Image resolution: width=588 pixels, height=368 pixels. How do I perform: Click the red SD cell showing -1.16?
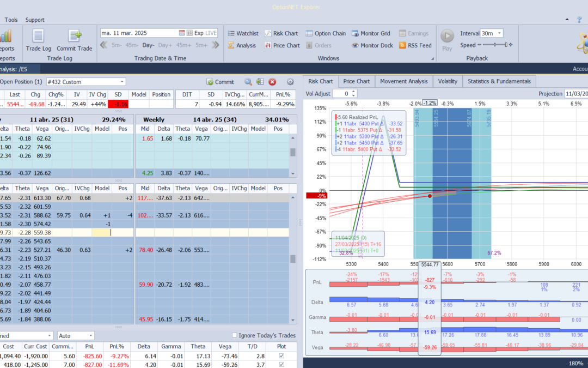pos(118,104)
